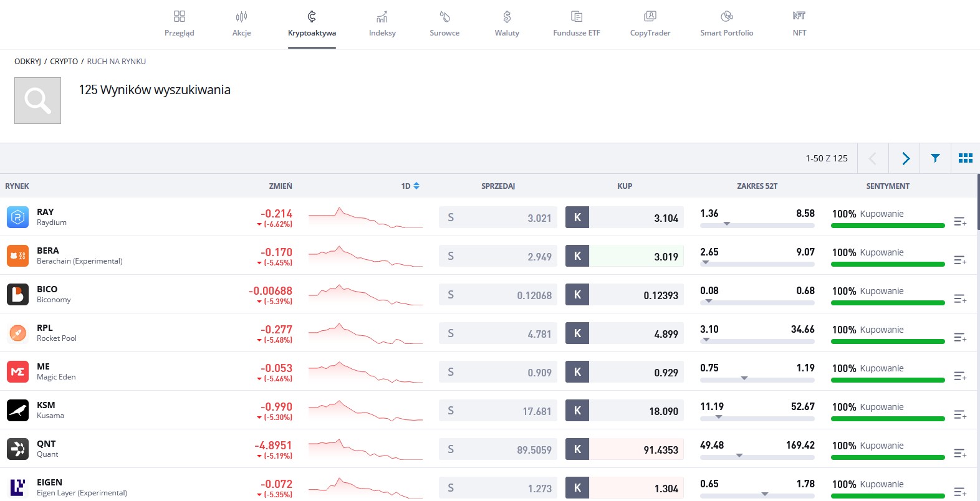The image size is (980, 501).
Task: Click the RAY 52-week range slider
Action: point(757,225)
